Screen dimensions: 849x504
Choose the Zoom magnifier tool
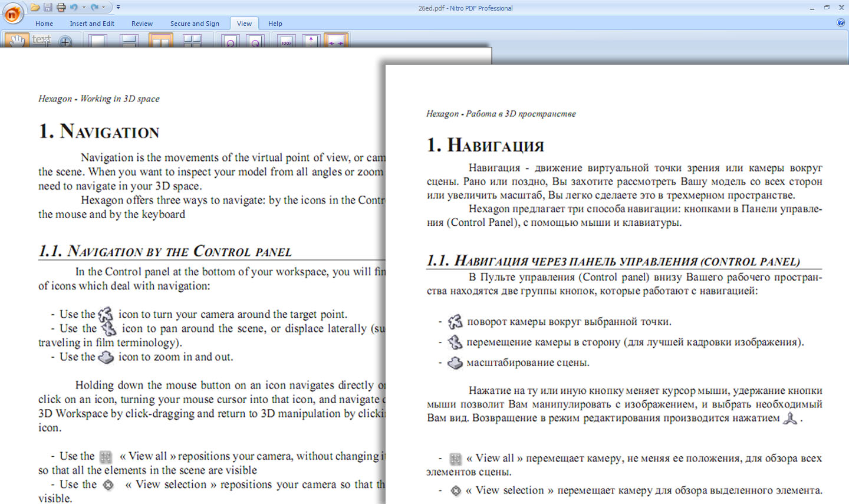[x=65, y=41]
